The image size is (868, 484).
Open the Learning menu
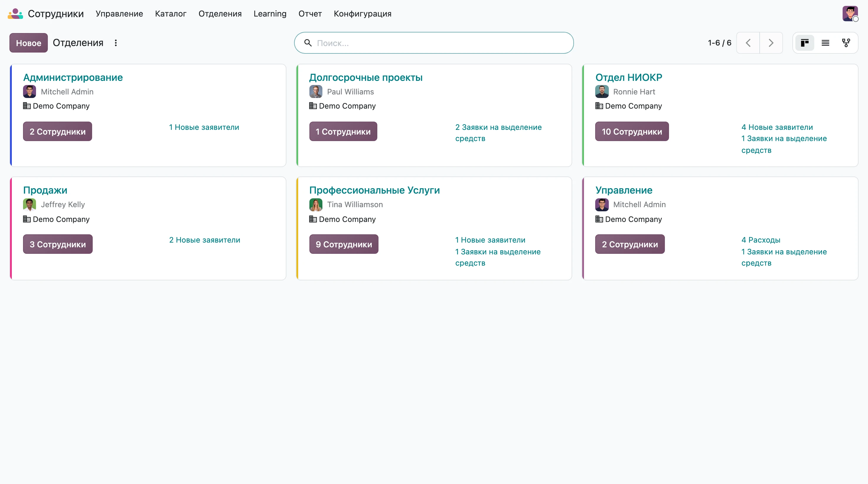270,14
